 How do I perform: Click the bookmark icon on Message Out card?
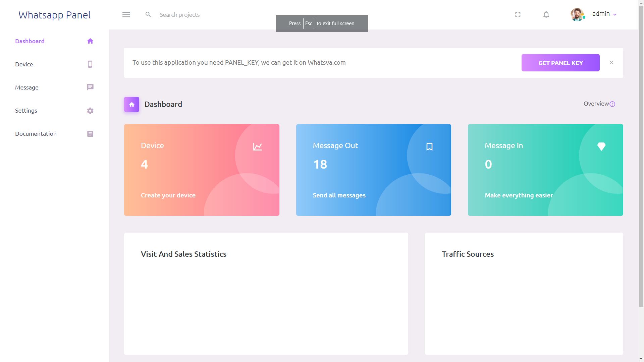point(429,146)
